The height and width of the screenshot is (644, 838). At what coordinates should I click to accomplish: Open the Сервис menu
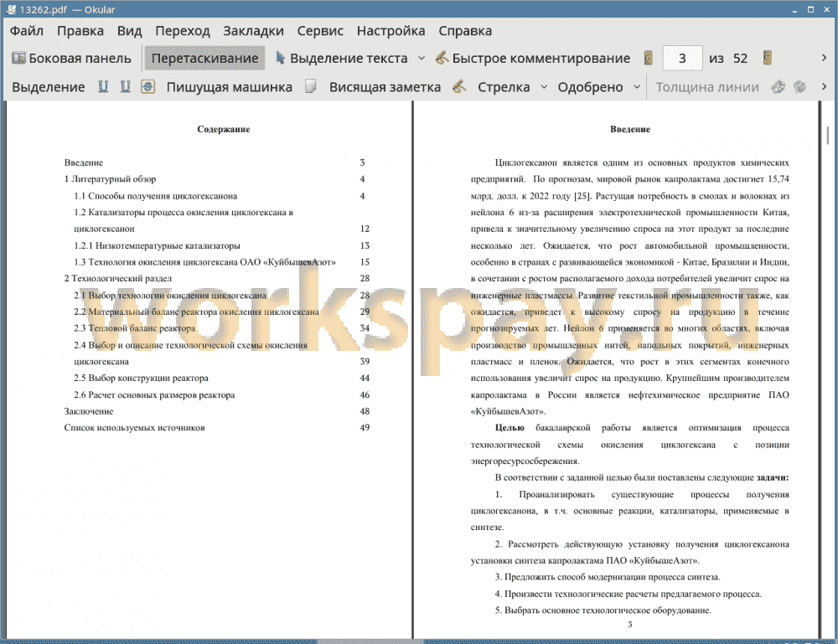(320, 31)
